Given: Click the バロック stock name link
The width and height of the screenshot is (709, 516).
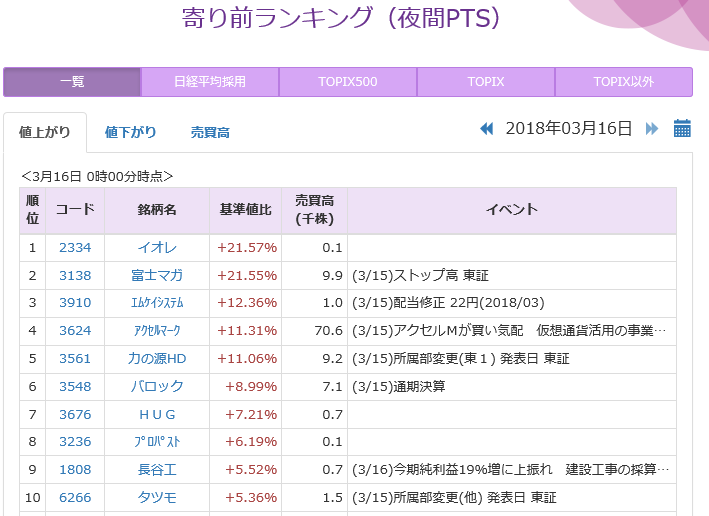Looking at the screenshot, I should (x=157, y=387).
